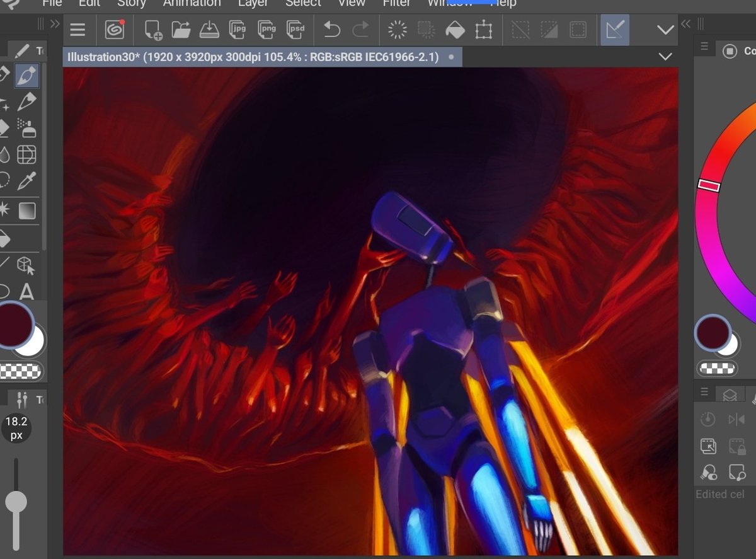Click the Fill bucket icon in command bar
Viewport: 756px width, 559px height.
click(455, 30)
